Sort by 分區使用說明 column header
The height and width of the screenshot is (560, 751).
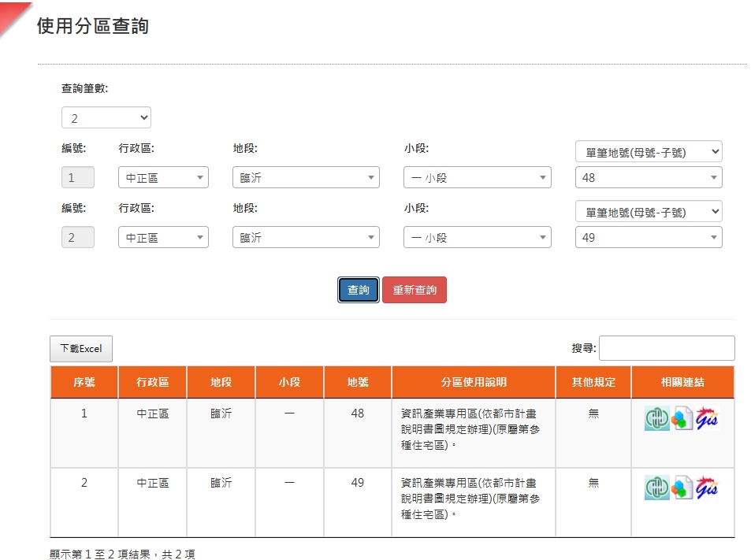tap(474, 382)
